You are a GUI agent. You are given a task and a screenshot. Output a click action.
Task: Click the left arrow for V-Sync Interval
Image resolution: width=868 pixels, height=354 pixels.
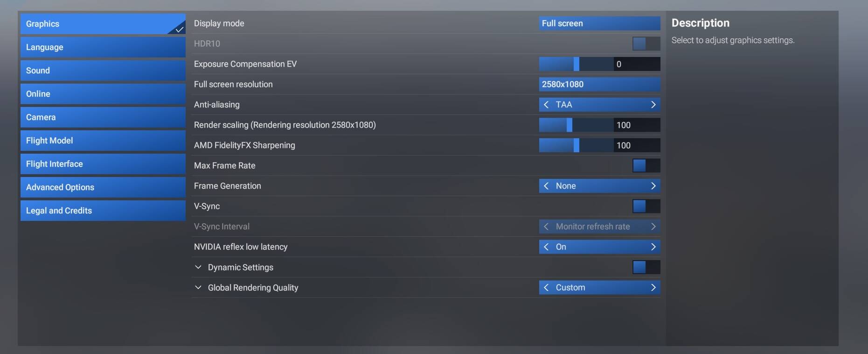pyautogui.click(x=546, y=227)
